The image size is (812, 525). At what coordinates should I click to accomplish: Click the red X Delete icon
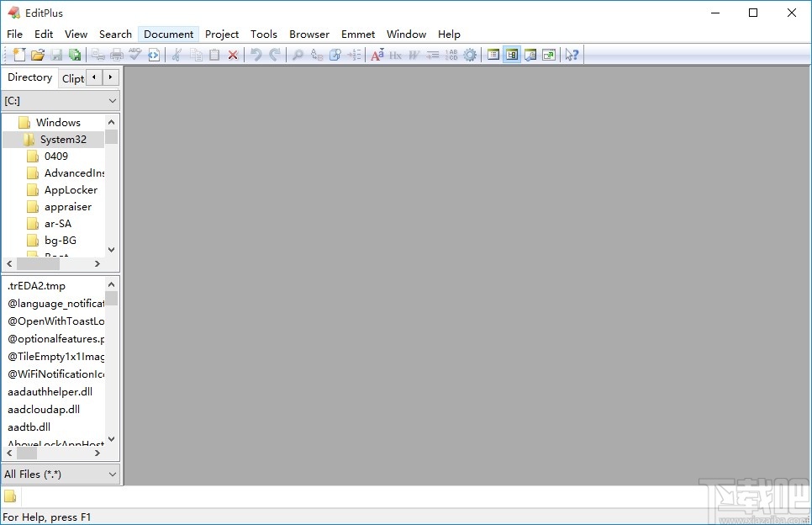233,55
